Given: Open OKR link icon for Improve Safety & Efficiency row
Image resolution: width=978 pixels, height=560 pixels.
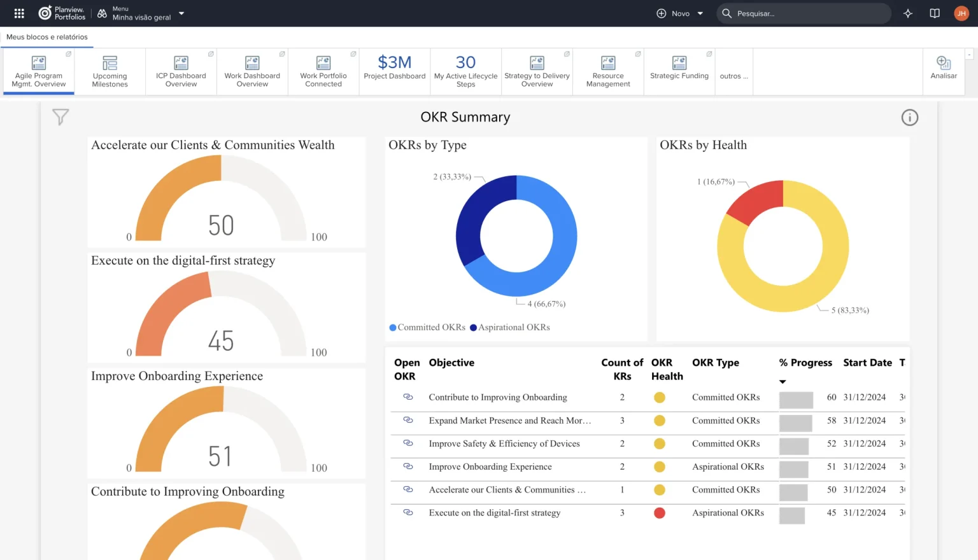Looking at the screenshot, I should [x=408, y=443].
